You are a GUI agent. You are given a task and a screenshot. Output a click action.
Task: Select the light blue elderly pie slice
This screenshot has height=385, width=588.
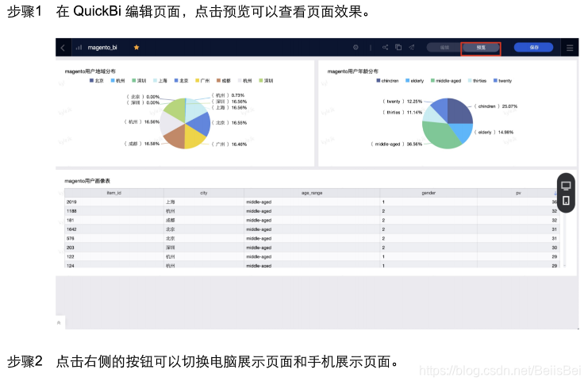click(x=463, y=133)
